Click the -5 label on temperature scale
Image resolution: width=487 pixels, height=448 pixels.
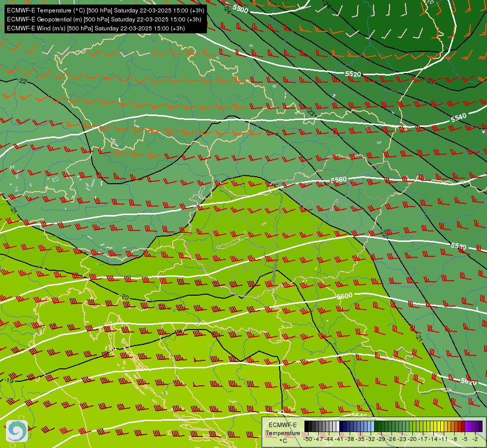point(465,439)
